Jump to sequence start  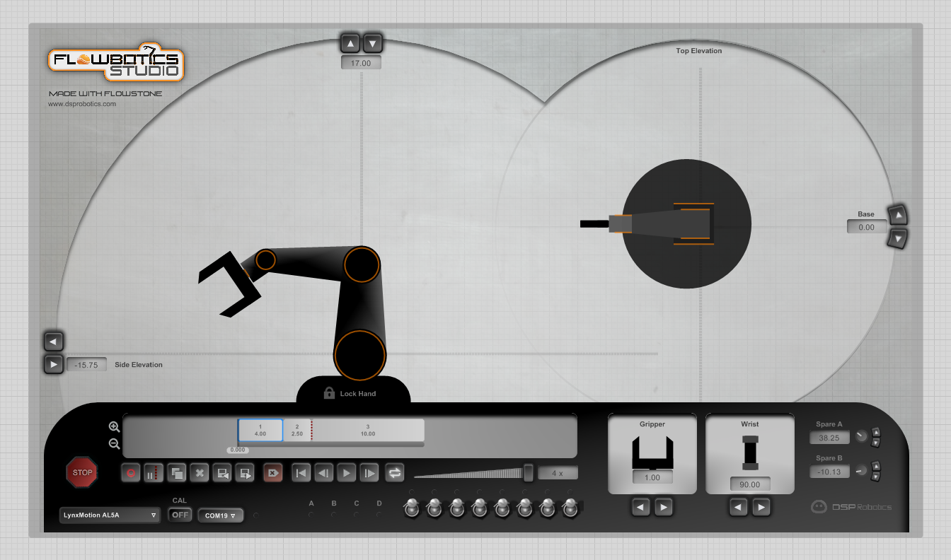(x=301, y=473)
